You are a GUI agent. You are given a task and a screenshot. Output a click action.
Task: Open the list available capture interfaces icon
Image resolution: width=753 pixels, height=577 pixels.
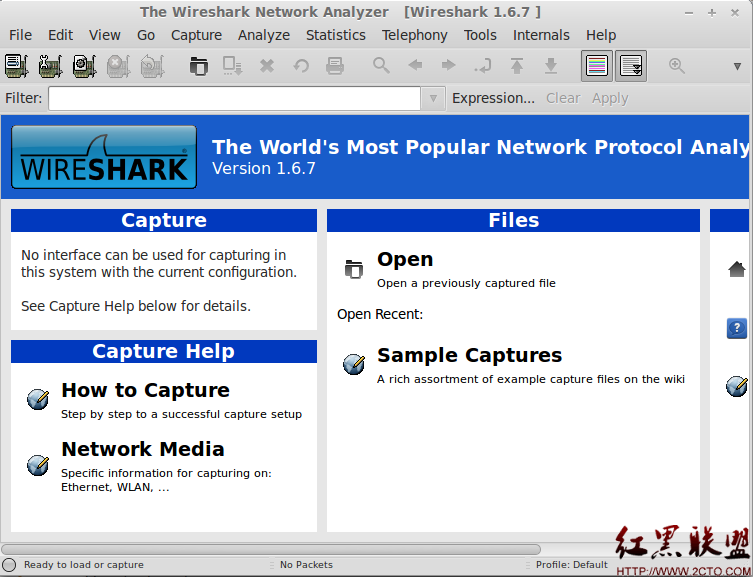(16, 66)
